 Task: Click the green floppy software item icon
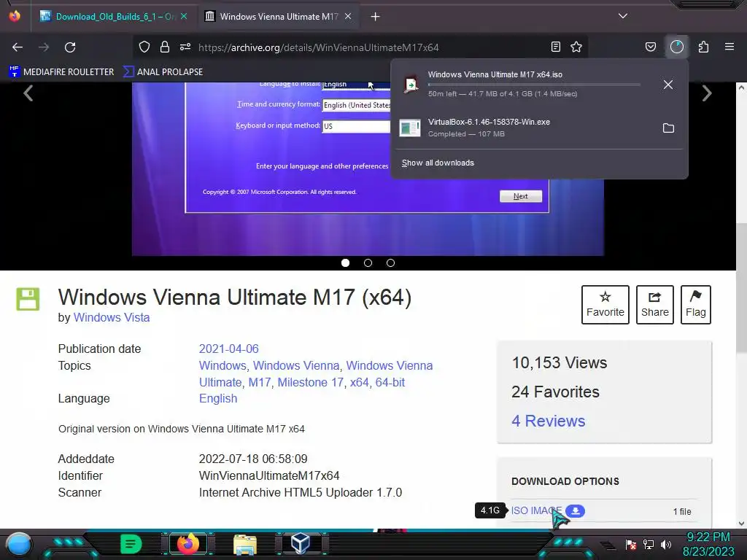[28, 299]
